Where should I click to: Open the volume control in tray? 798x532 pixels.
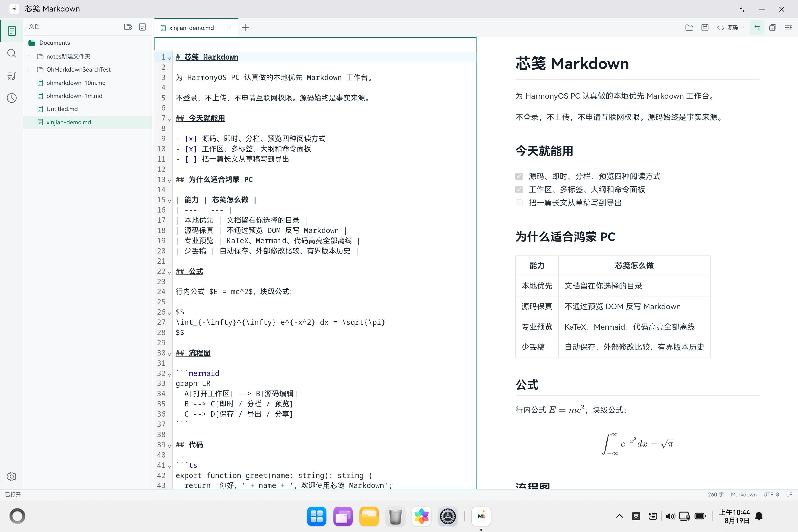pos(670,516)
